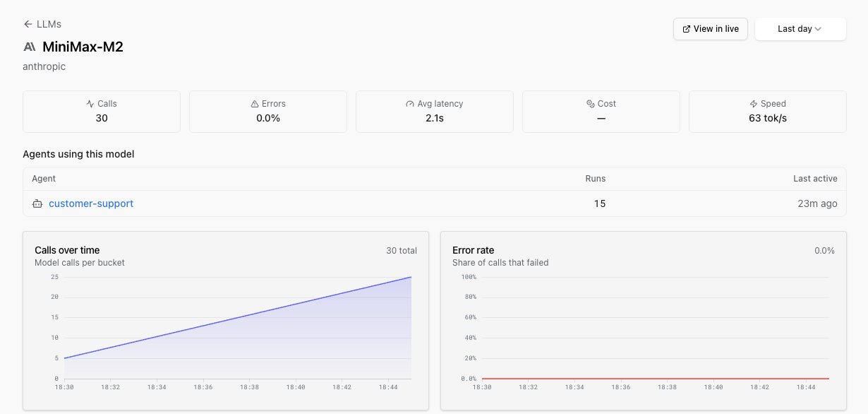Click the MiniMax-M2 model title
868x414 pixels.
pos(83,47)
